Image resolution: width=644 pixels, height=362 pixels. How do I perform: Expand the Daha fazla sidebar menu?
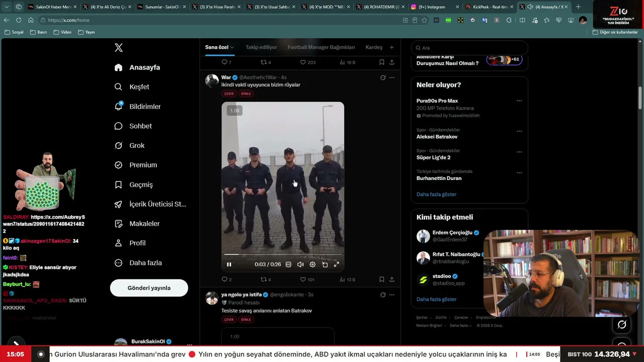pos(138,263)
